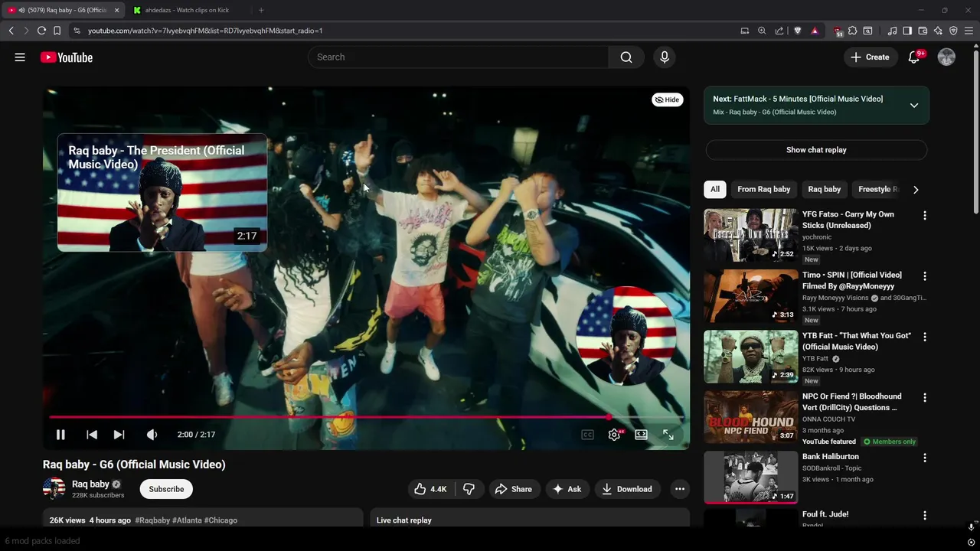Open options for YTB Fatt video
Image resolution: width=980 pixels, height=551 pixels.
tap(925, 337)
